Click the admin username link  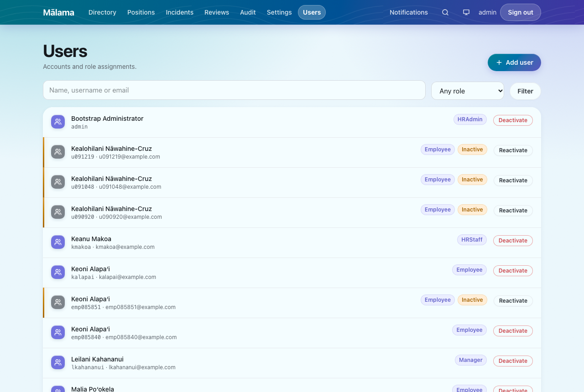tap(487, 12)
